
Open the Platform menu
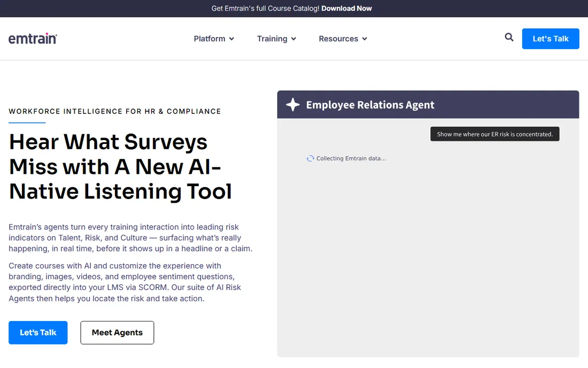pos(214,39)
